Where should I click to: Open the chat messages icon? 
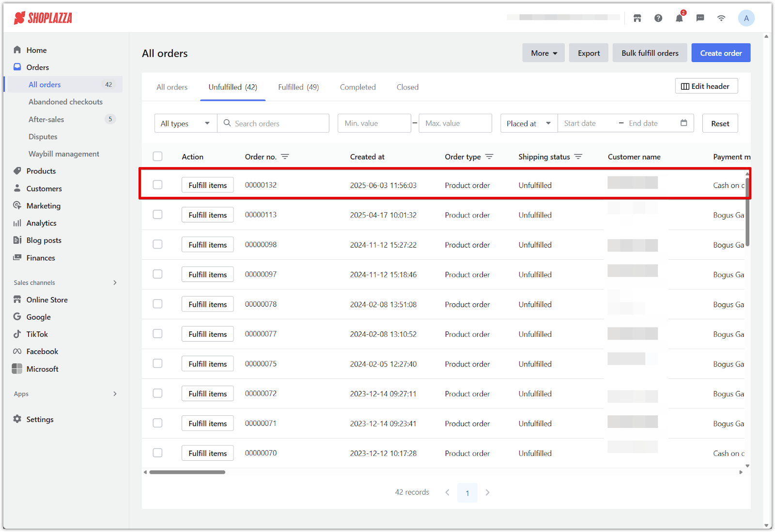700,18
